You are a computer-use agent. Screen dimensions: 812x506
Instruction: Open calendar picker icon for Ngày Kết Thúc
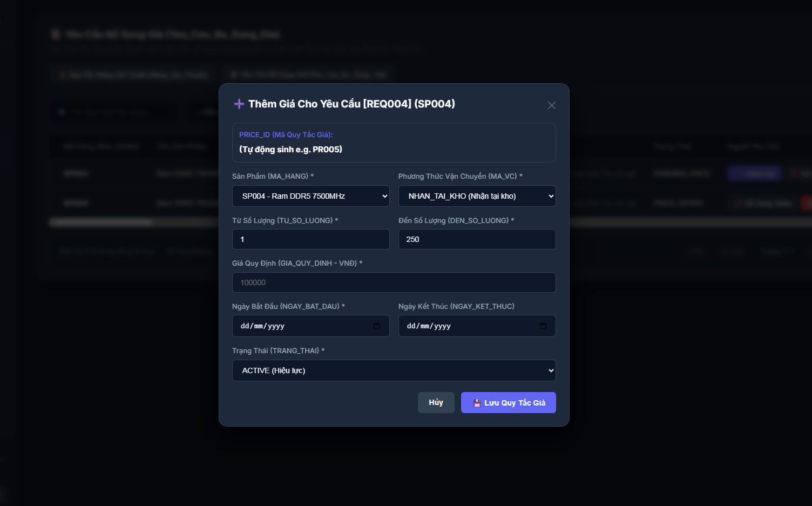tap(543, 326)
